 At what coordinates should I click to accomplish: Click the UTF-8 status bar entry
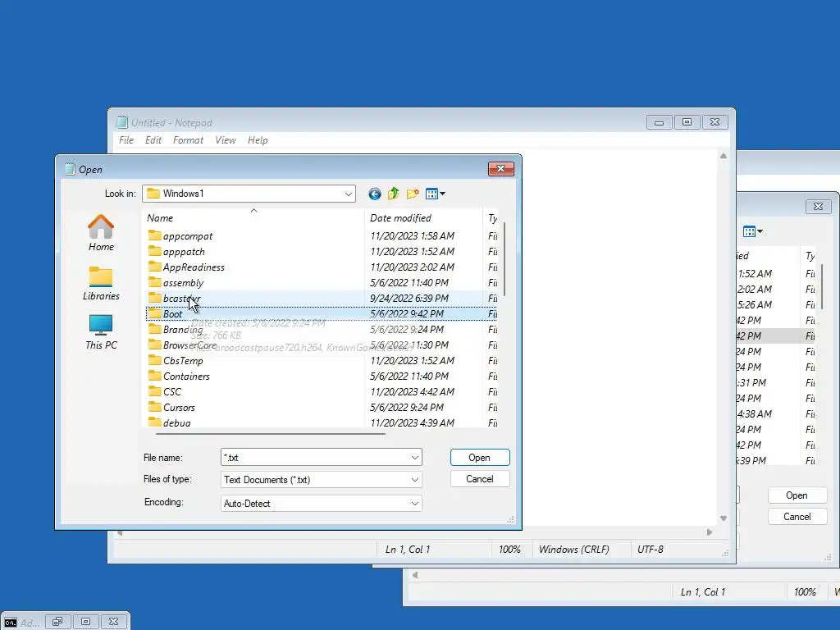click(x=651, y=549)
